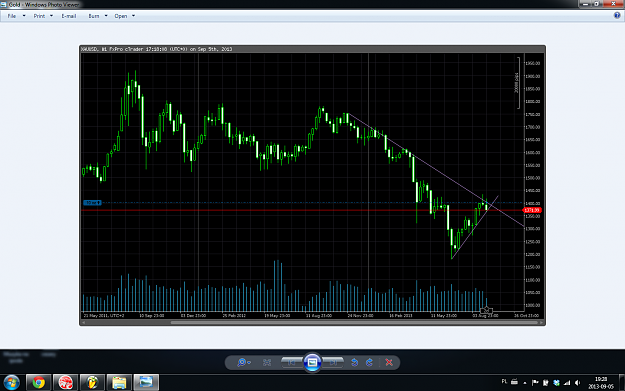Expand the Open dropdown arrow

[134, 16]
